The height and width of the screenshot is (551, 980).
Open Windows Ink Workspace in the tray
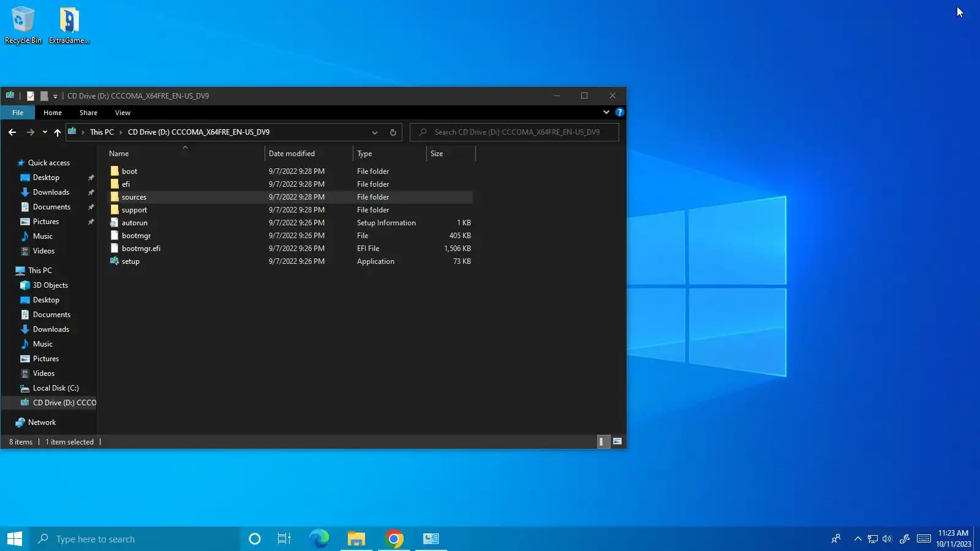(905, 539)
